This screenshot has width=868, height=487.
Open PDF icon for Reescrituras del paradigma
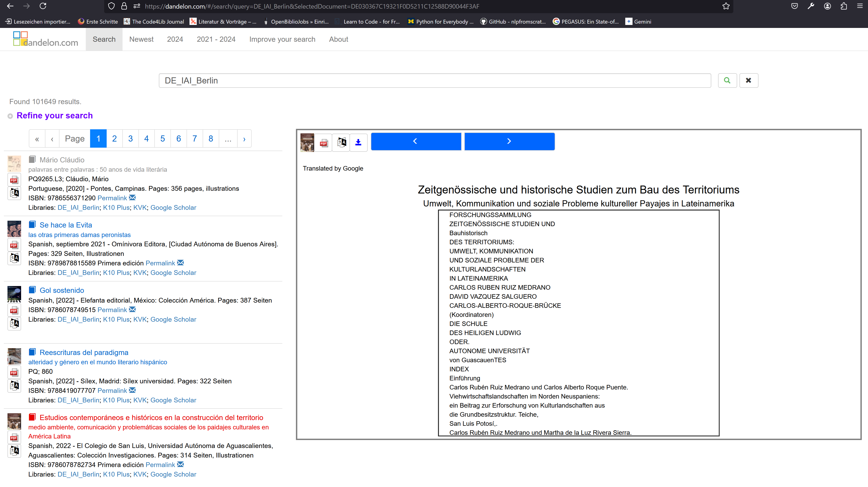pyautogui.click(x=14, y=372)
